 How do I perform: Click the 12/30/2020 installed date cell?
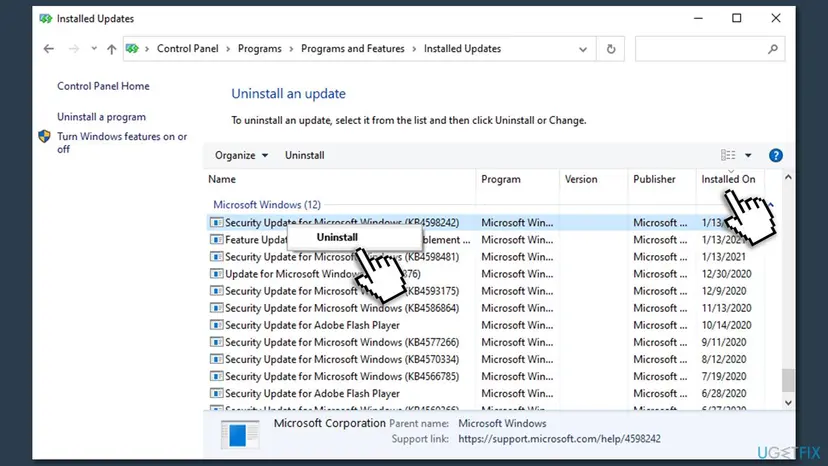pyautogui.click(x=726, y=274)
